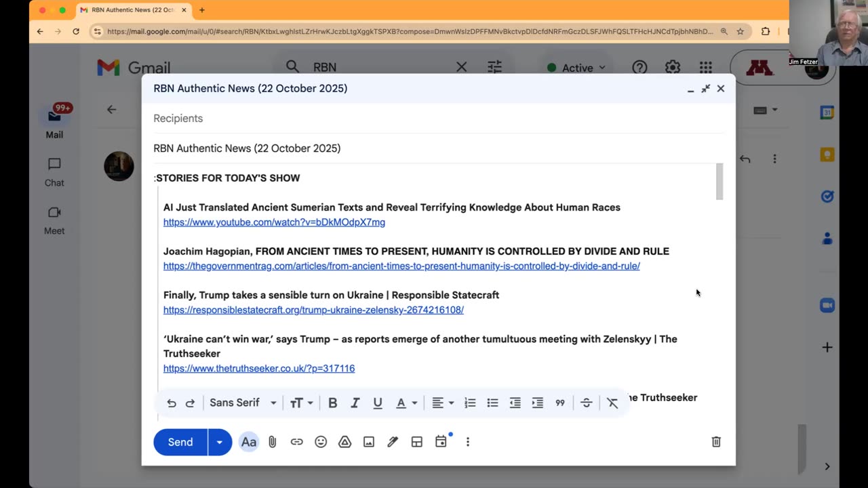The height and width of the screenshot is (488, 868).
Task: Remove formatting from selected text
Action: click(612, 403)
